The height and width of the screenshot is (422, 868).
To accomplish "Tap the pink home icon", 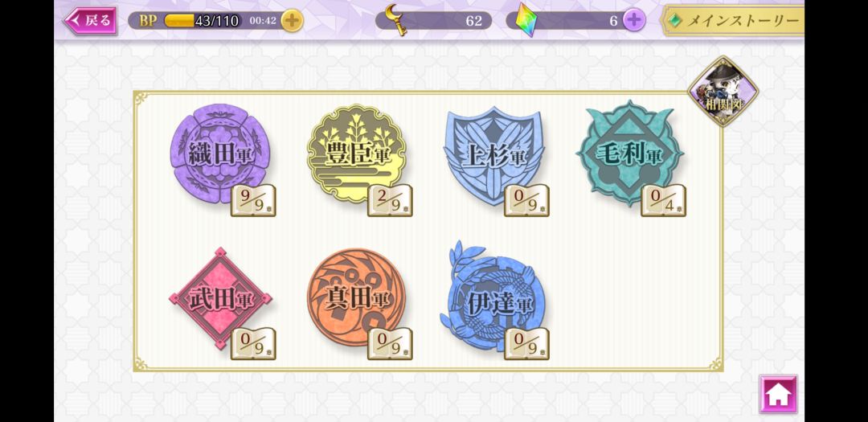I will [x=778, y=395].
